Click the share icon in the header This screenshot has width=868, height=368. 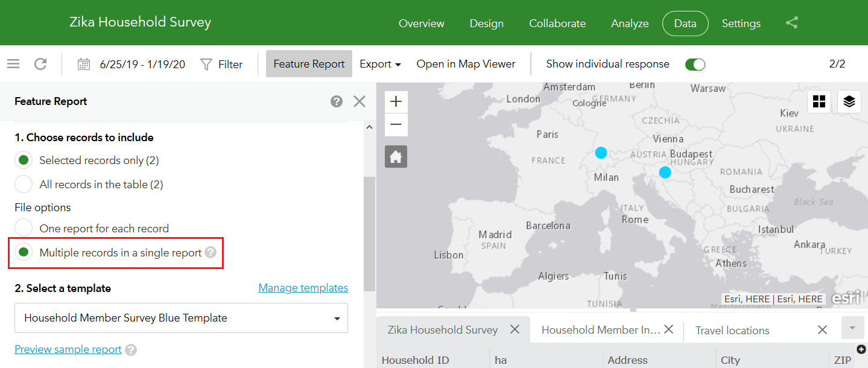(x=792, y=24)
